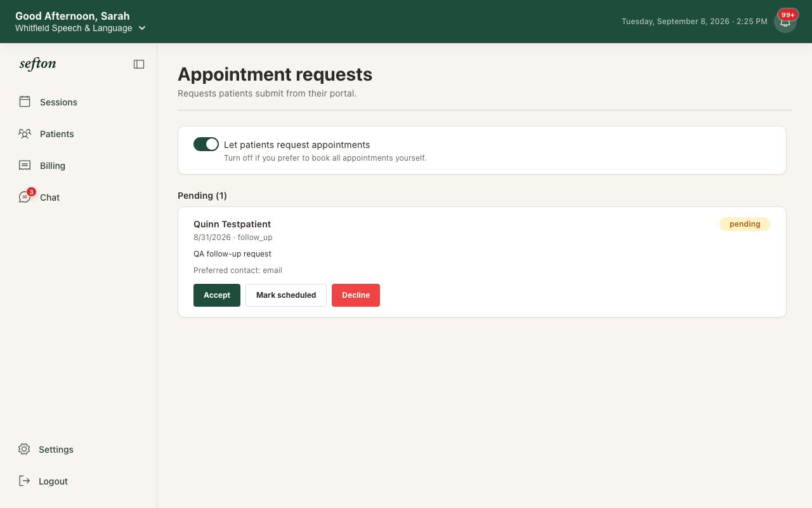This screenshot has width=812, height=508.
Task: Click the Billing receipt icon
Action: tap(25, 165)
